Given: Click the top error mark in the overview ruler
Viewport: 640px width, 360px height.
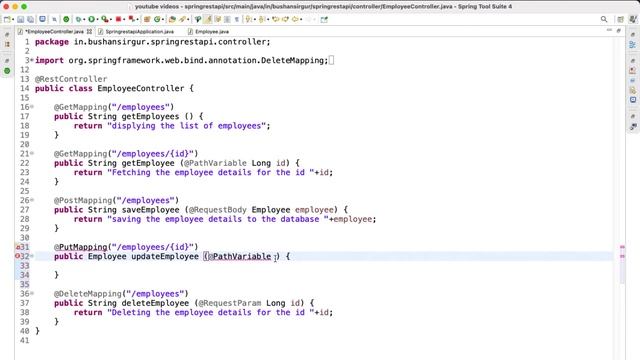Looking at the screenshot, I should (622, 247).
